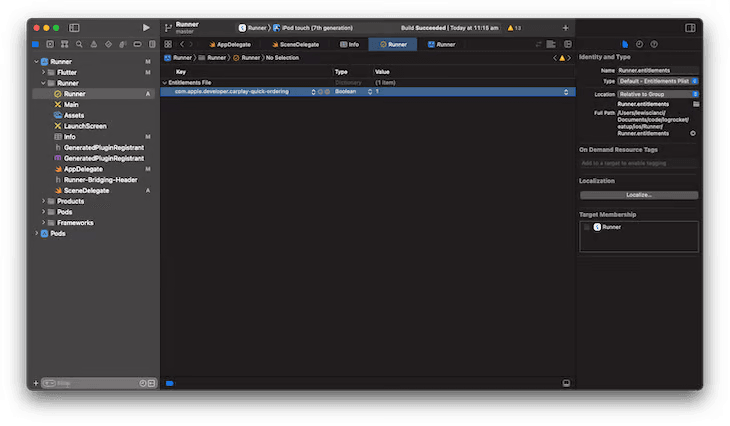Click the plus Library button in toolbar
730x426 pixels.
pos(565,28)
